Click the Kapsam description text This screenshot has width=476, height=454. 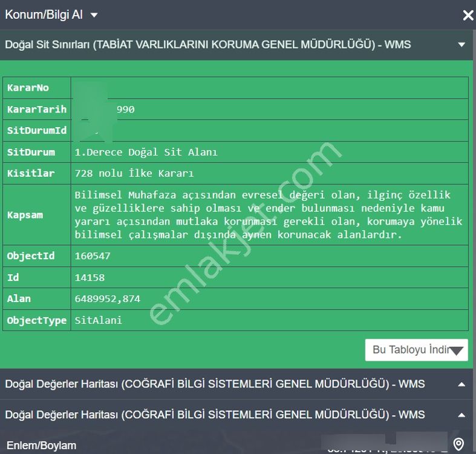pyautogui.click(x=268, y=215)
